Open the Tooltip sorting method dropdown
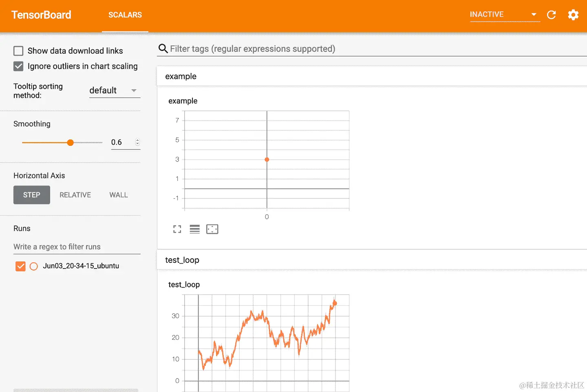Viewport: 587px width, 392px height. pos(115,90)
